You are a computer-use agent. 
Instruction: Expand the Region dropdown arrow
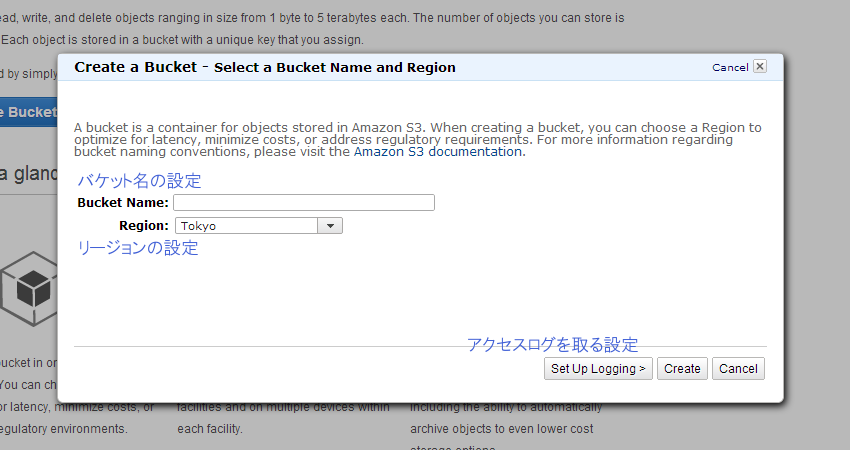coord(330,226)
